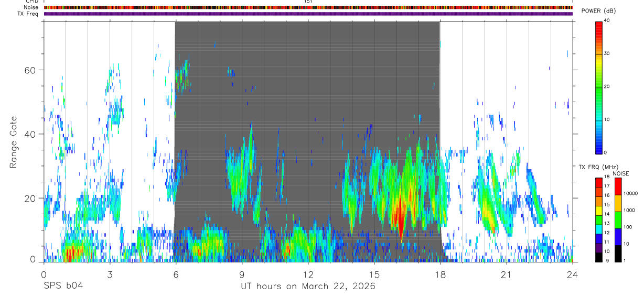The width and height of the screenshot is (644, 297).
Task: Click the 60 label on the range gate axis
Action: pyautogui.click(x=31, y=70)
